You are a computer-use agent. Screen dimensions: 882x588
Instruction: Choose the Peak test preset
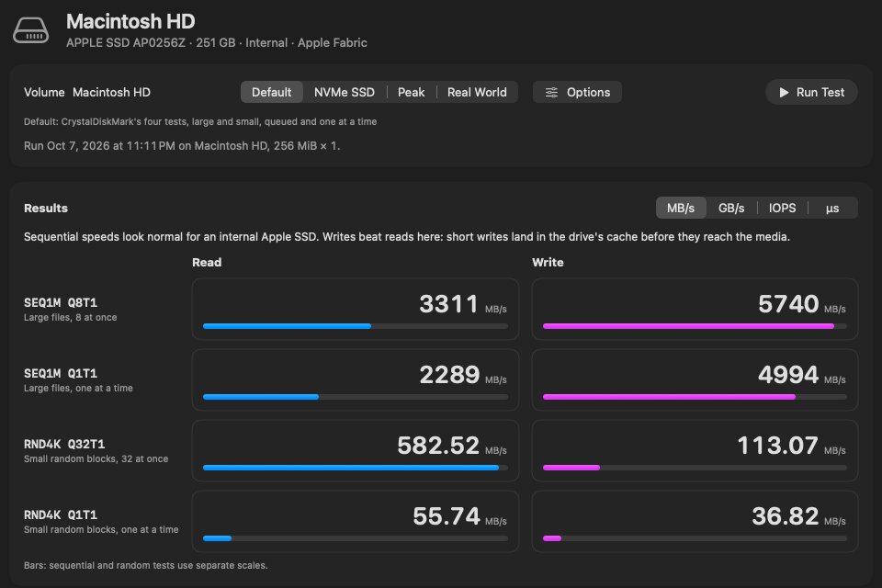(412, 92)
